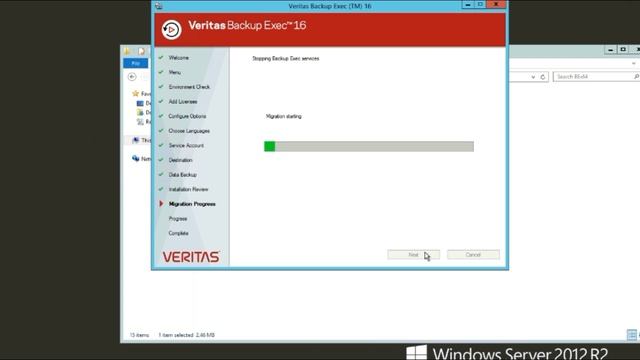The height and width of the screenshot is (360, 640).
Task: Click the properties icon in Explorer title bar
Action: tap(141, 51)
